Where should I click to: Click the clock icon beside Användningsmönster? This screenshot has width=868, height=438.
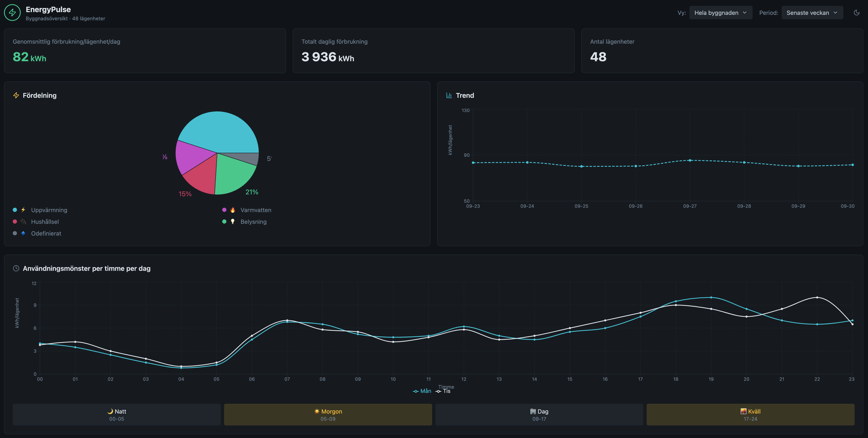point(16,269)
